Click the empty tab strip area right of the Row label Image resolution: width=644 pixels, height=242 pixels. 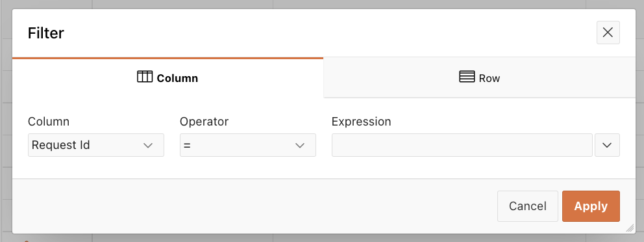[567, 77]
